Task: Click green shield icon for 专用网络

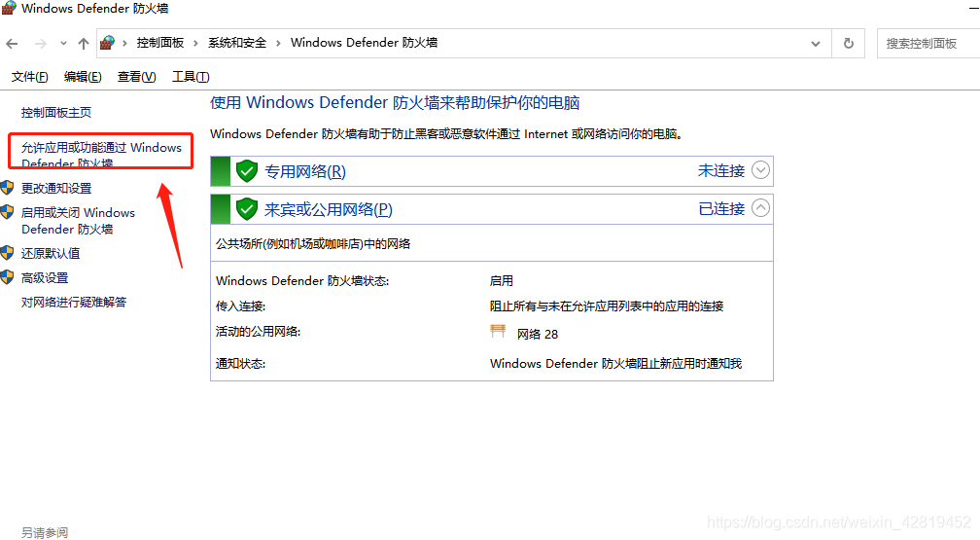Action: pyautogui.click(x=247, y=171)
